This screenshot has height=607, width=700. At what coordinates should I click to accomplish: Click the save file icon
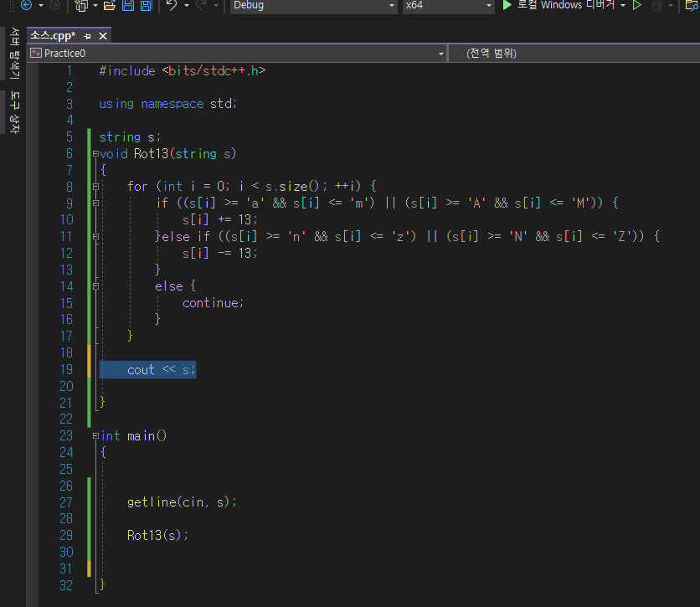pos(128,5)
